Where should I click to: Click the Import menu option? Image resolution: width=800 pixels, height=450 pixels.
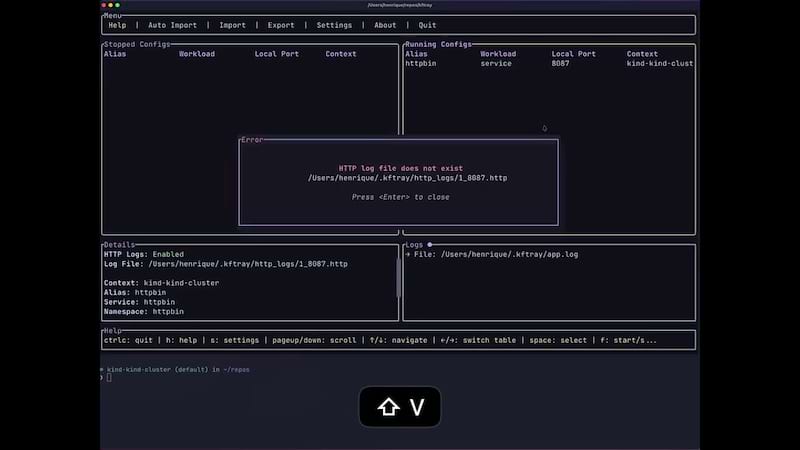(232, 25)
